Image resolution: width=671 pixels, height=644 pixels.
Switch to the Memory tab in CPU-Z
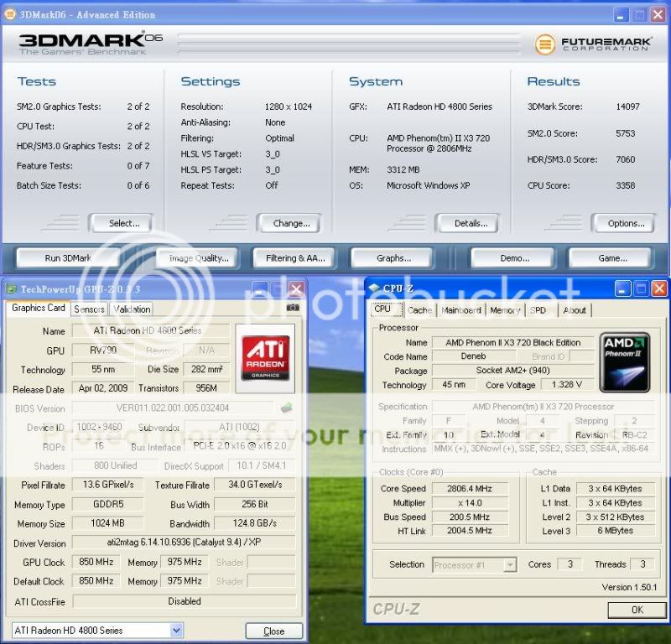point(505,310)
